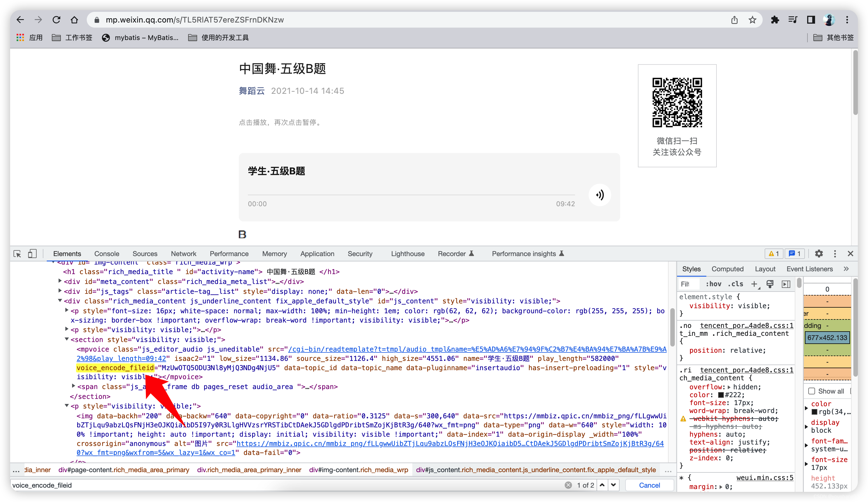Play the audio with the speaker button
The image size is (868, 502).
click(600, 195)
